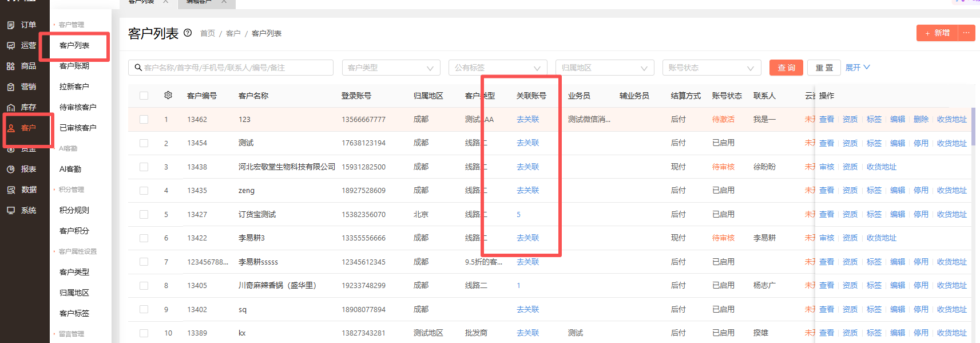
Task: Click the 新增 add button
Action: (x=937, y=33)
